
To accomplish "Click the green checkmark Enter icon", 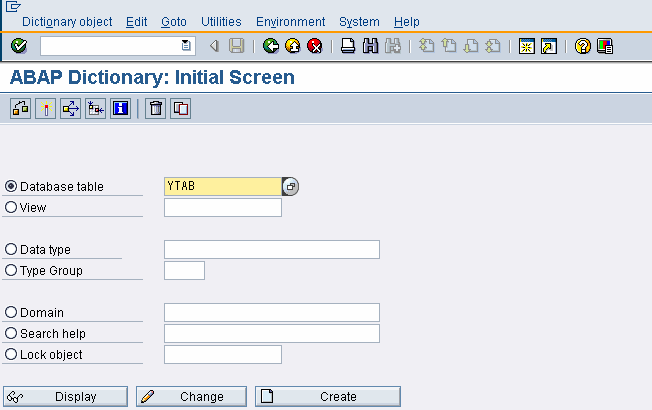I will click(x=19, y=46).
